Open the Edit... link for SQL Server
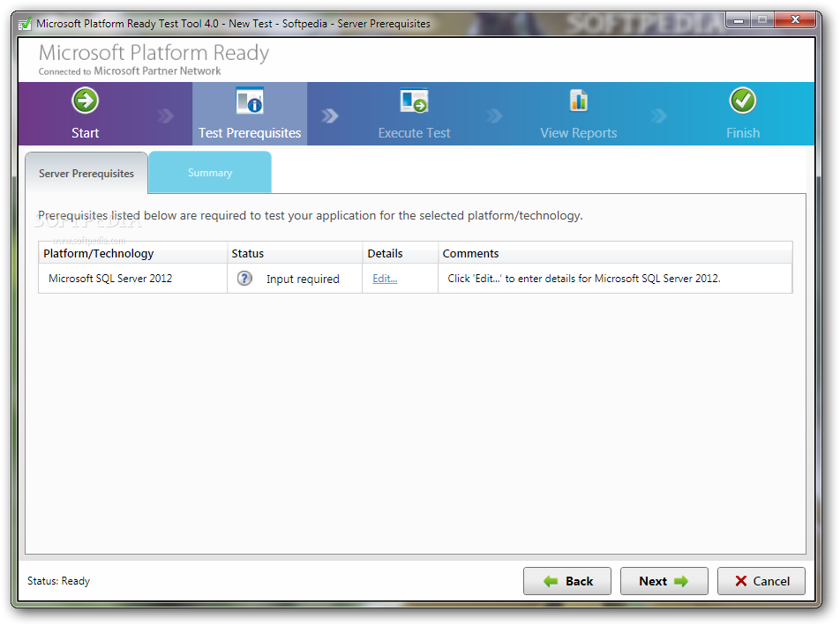This screenshot has height=626, width=840. (385, 279)
